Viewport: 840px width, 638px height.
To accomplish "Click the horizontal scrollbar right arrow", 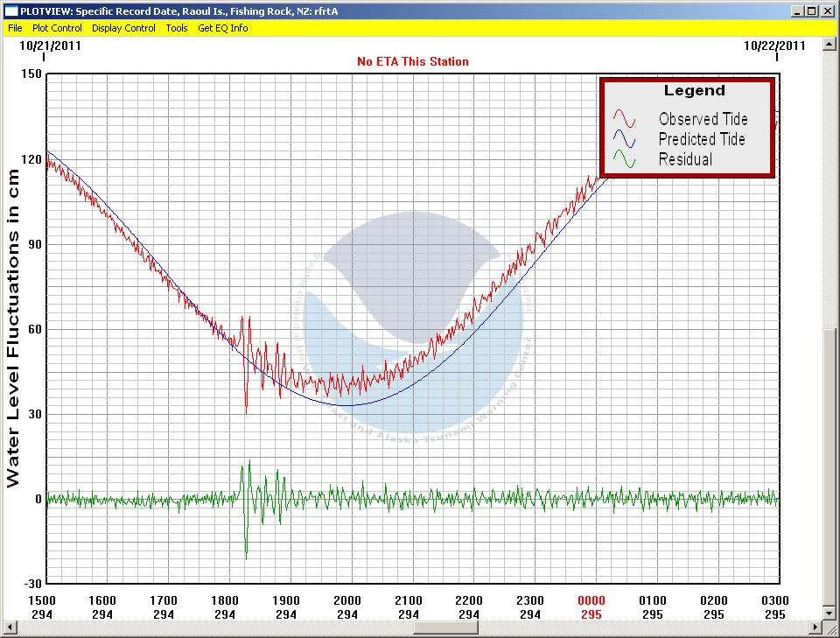I will tap(815, 627).
